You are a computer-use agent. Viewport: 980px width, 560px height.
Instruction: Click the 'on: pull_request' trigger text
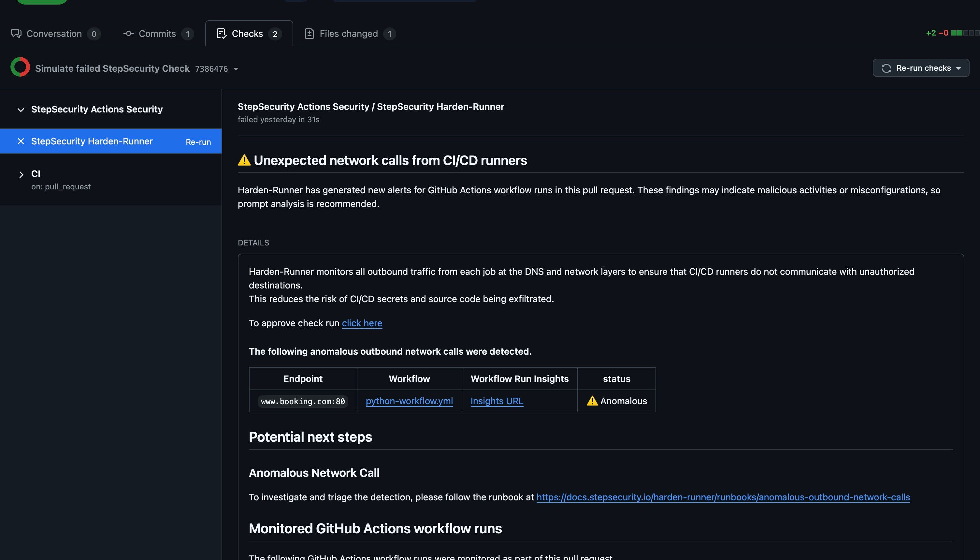click(61, 186)
